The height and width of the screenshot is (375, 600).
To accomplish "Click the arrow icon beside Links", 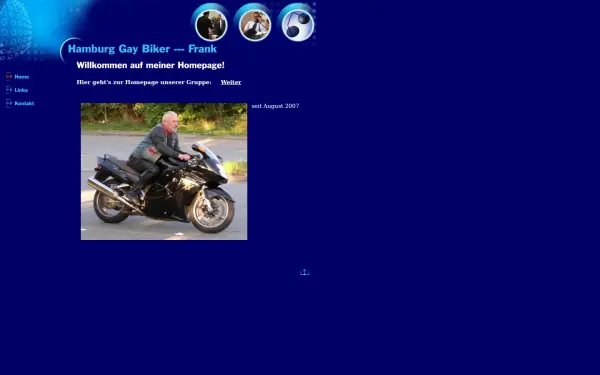I will click(9, 90).
